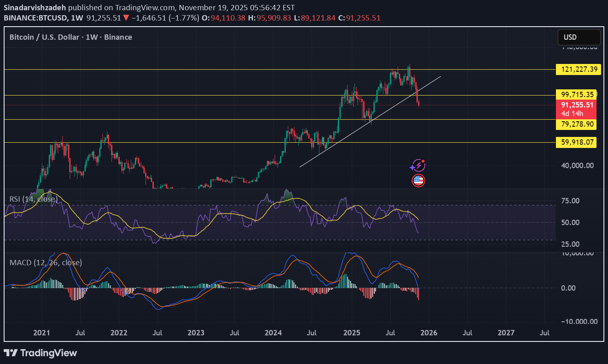Image resolution: width=608 pixels, height=364 pixels.
Task: Click 2026 on the time axis
Action: 428,332
